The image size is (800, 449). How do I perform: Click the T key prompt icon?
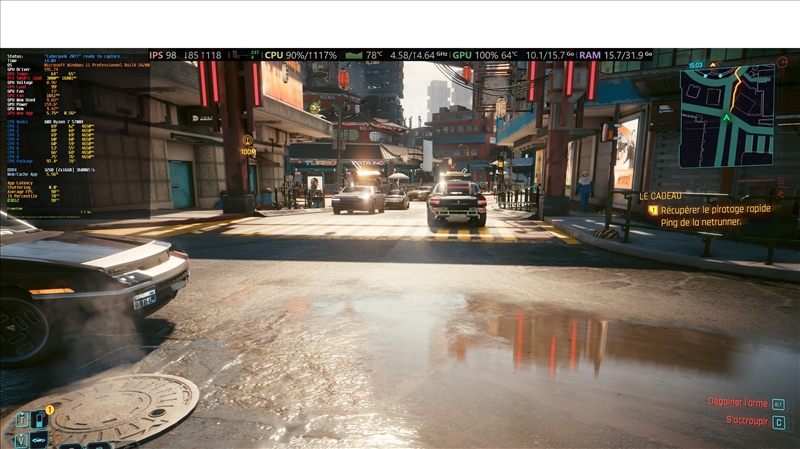pos(22,420)
